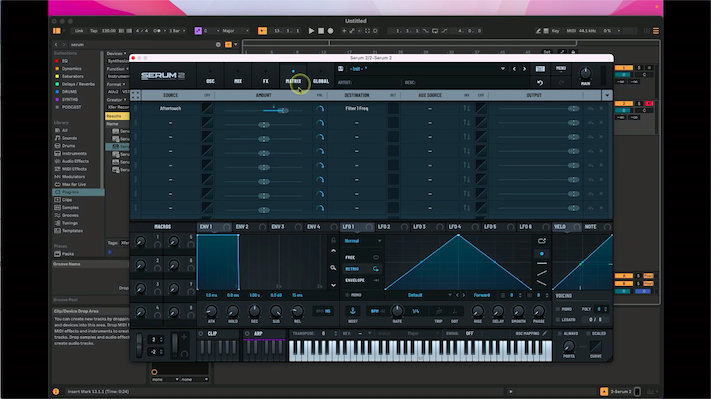Click the MAIN volume knob
The image size is (711, 399).
tap(585, 73)
